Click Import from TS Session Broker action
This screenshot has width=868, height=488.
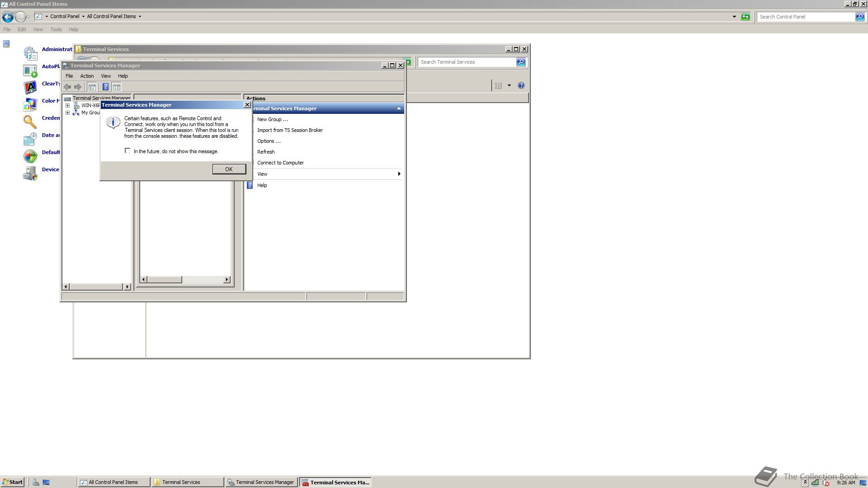click(290, 130)
